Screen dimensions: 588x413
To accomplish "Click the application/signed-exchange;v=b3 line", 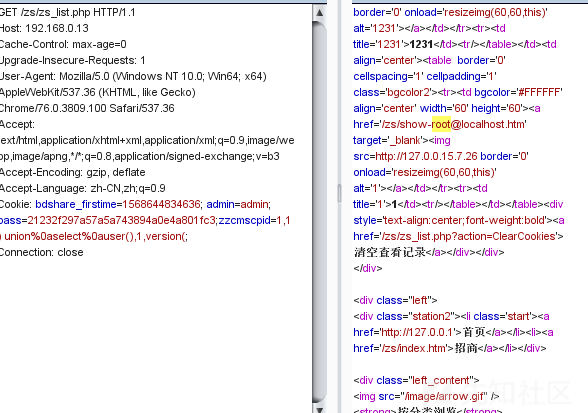I will click(140, 156).
